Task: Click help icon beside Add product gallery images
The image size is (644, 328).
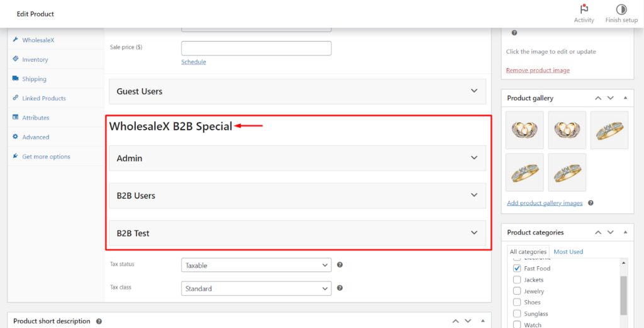Action: 591,203
